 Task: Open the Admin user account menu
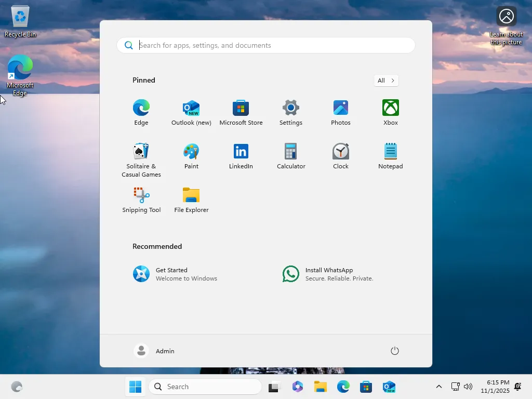(154, 351)
